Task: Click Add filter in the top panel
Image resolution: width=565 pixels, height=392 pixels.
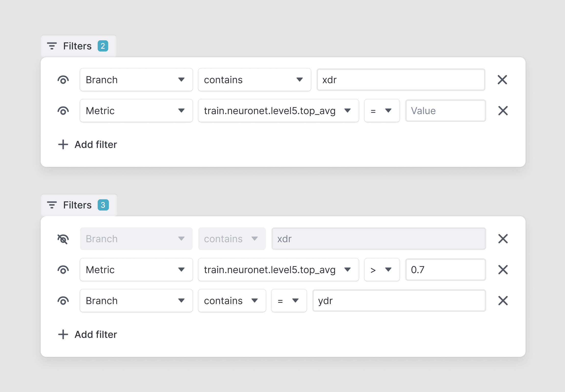Action: click(x=96, y=145)
